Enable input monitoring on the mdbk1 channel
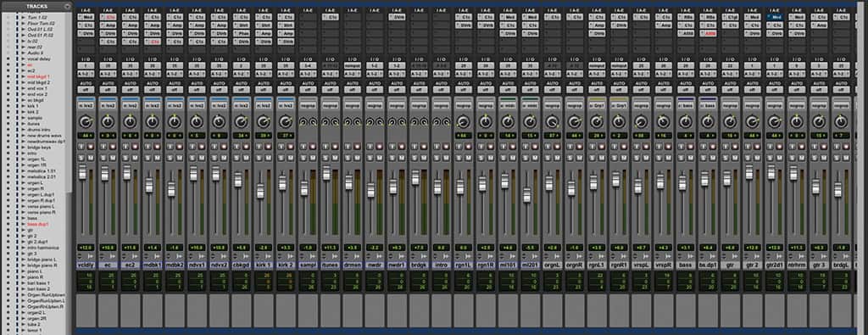868x335 pixels. pos(147,147)
